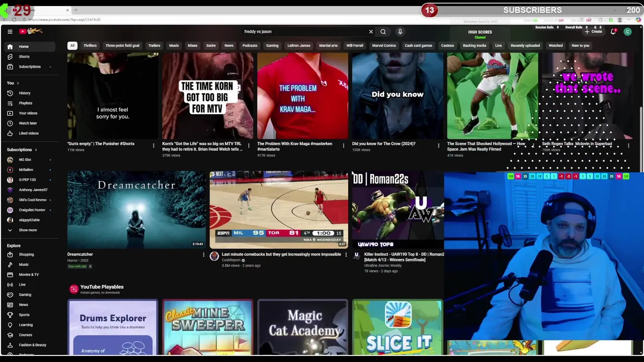This screenshot has width=644, height=362.
Task: Open more options for The Crow short
Action: 438,145
